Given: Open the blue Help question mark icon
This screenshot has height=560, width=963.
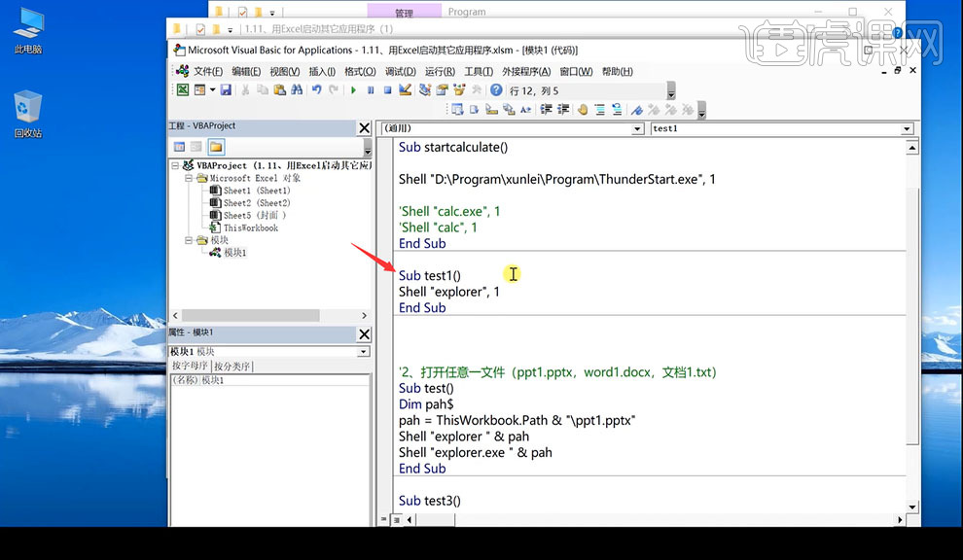Looking at the screenshot, I should click(x=496, y=90).
